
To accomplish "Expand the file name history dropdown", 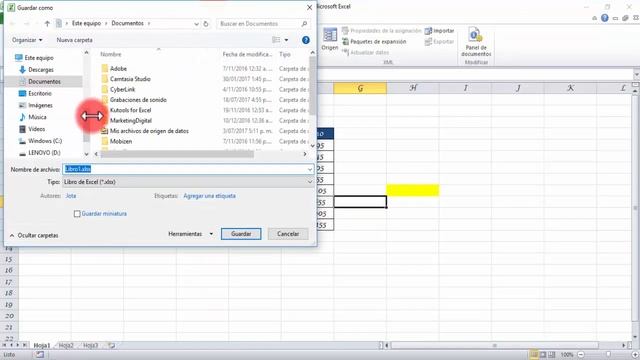I will point(310,169).
